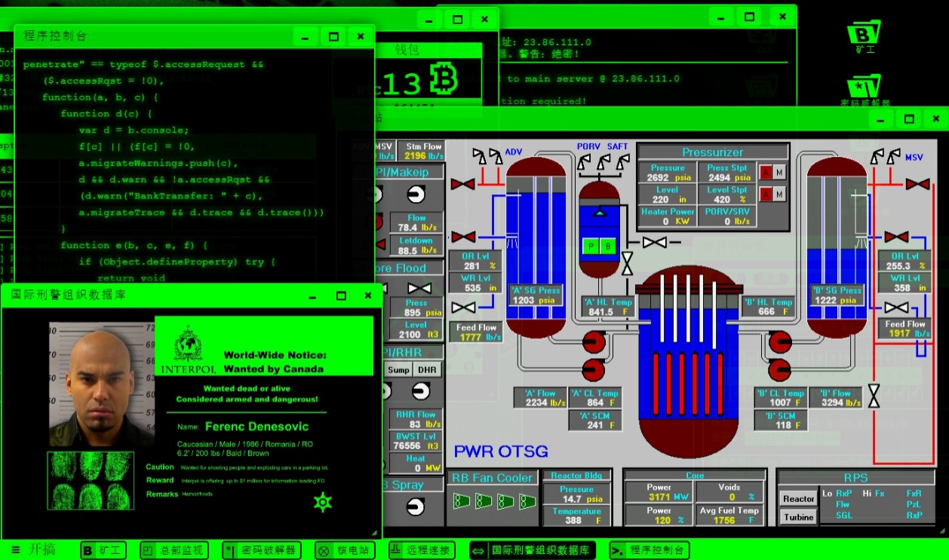Click the horizontal valve beside the pressurizer

(x=655, y=242)
